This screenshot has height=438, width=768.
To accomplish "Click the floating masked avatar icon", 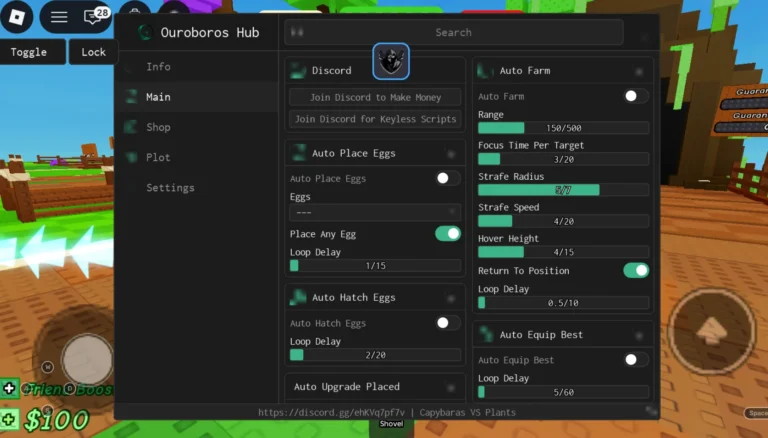I will [x=391, y=61].
